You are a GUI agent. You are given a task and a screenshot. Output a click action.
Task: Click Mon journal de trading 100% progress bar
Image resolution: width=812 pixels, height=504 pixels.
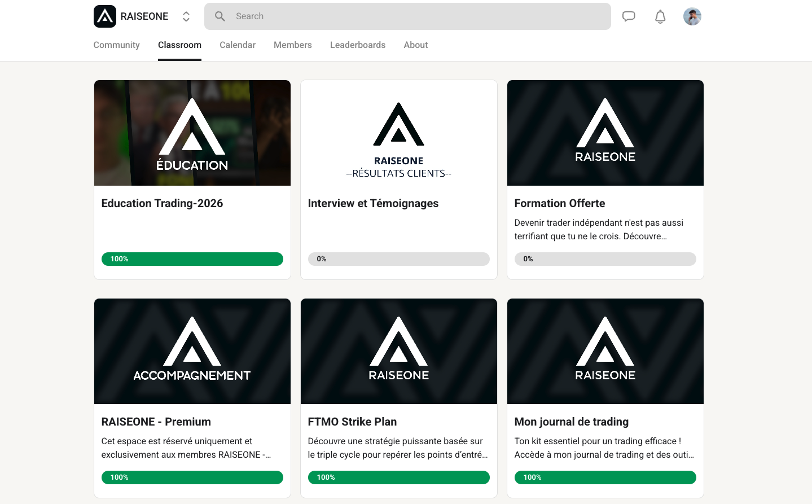pyautogui.click(x=605, y=477)
